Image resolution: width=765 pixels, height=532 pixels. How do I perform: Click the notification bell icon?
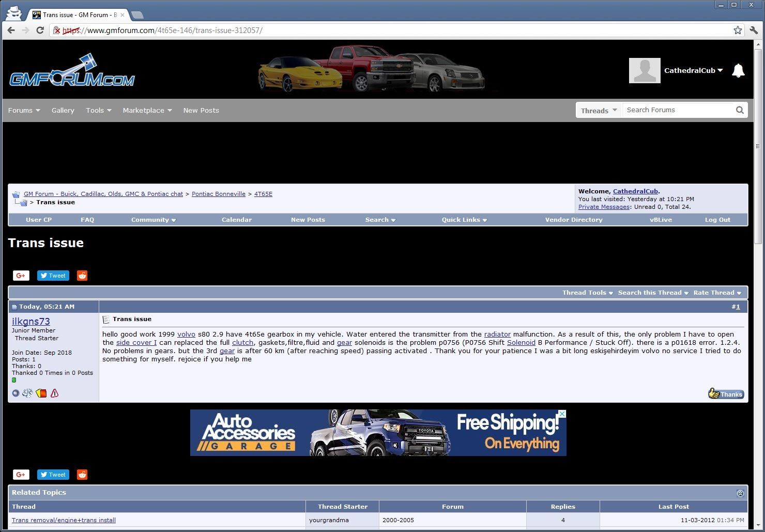(x=738, y=70)
